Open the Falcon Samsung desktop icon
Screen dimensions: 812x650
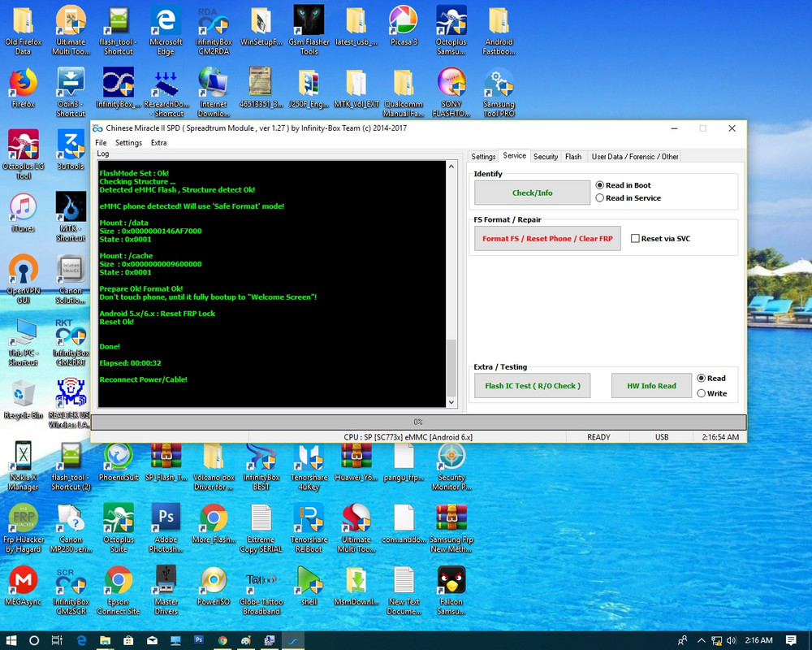point(451,590)
